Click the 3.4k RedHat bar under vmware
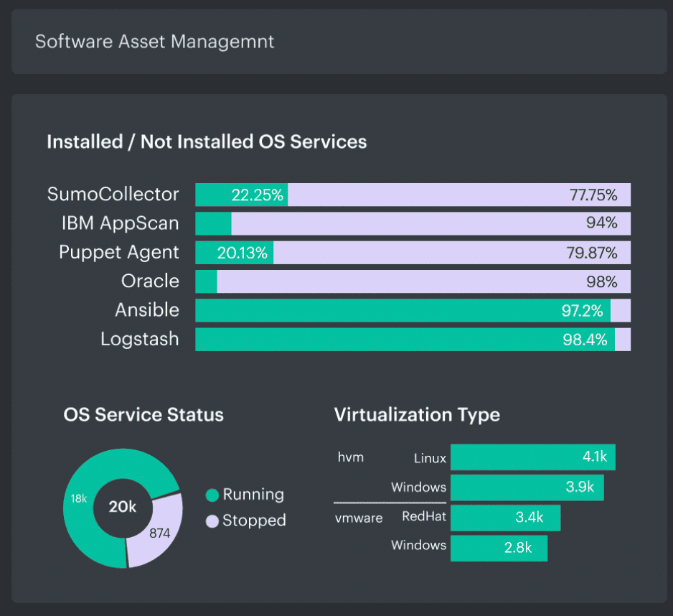Viewport: 673px width, 616px height. click(506, 518)
